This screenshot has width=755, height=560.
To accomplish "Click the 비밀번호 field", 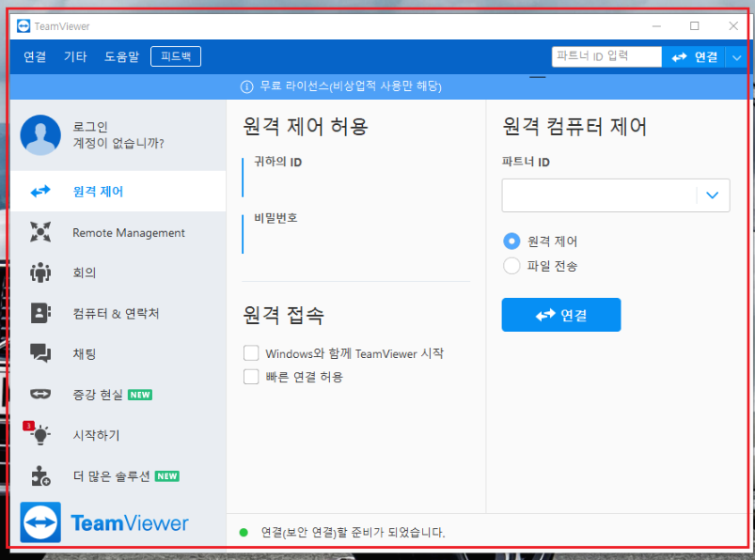I will (356, 233).
